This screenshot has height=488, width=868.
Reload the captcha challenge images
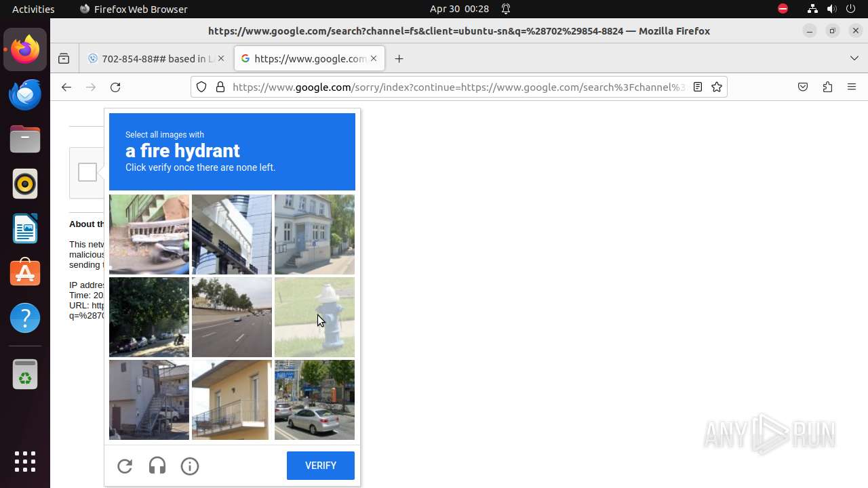tap(125, 466)
